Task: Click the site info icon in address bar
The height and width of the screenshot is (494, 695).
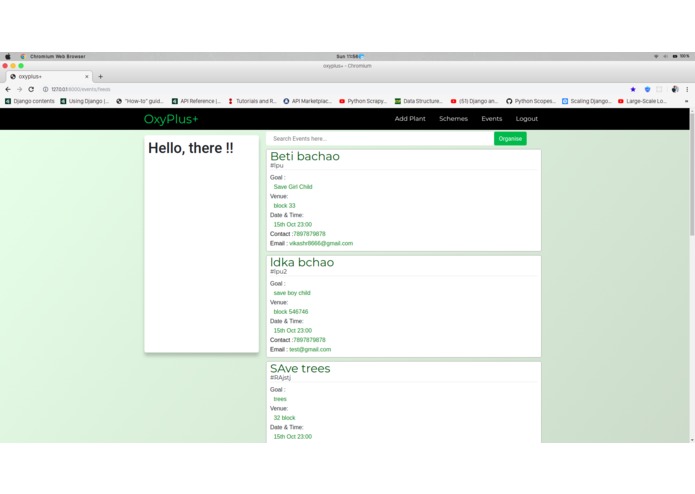Action: tap(45, 89)
